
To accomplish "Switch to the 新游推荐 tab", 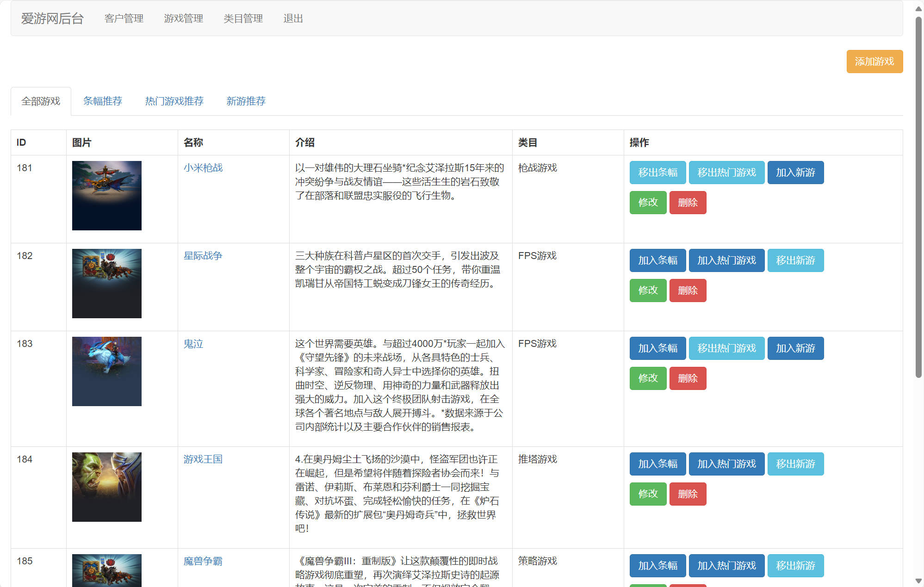I will 246,101.
